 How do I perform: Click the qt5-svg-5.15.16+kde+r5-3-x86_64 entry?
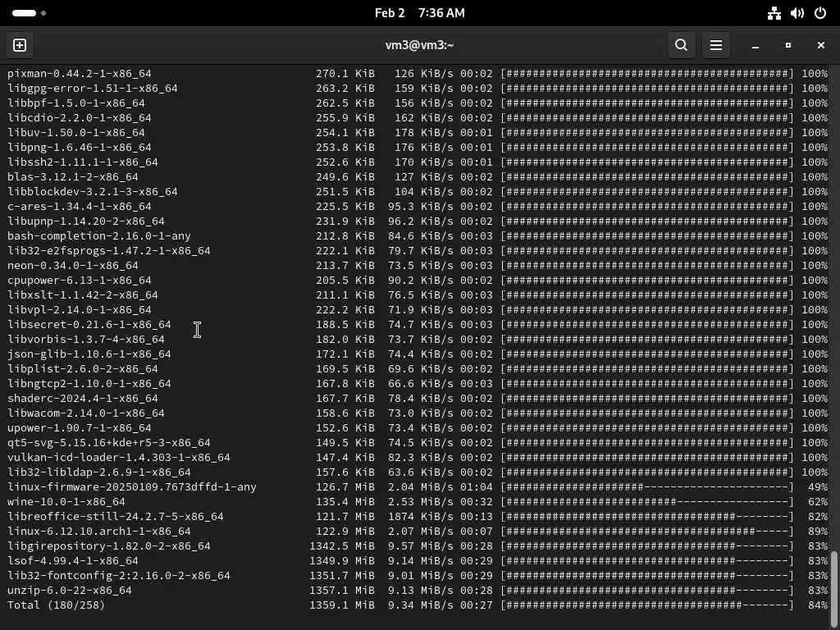pos(109,442)
